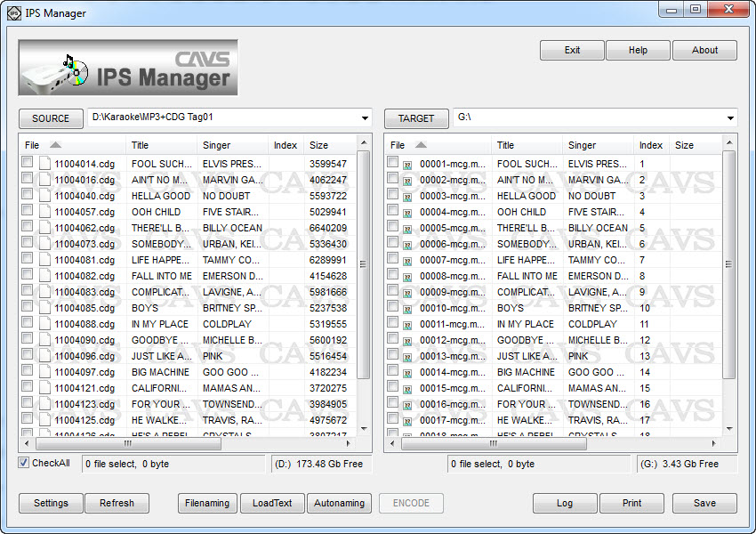
Task: Click the sort arrow in the target File column
Action: coord(421,145)
